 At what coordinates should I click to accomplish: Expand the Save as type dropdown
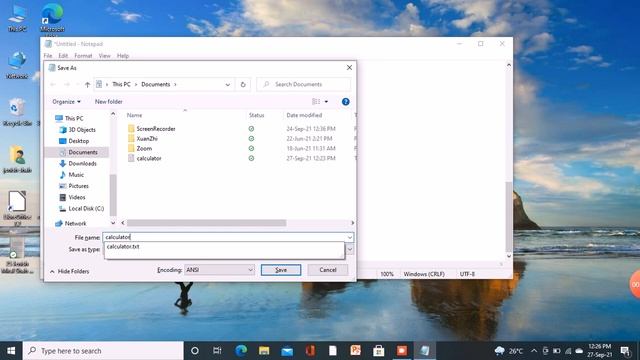pyautogui.click(x=350, y=249)
